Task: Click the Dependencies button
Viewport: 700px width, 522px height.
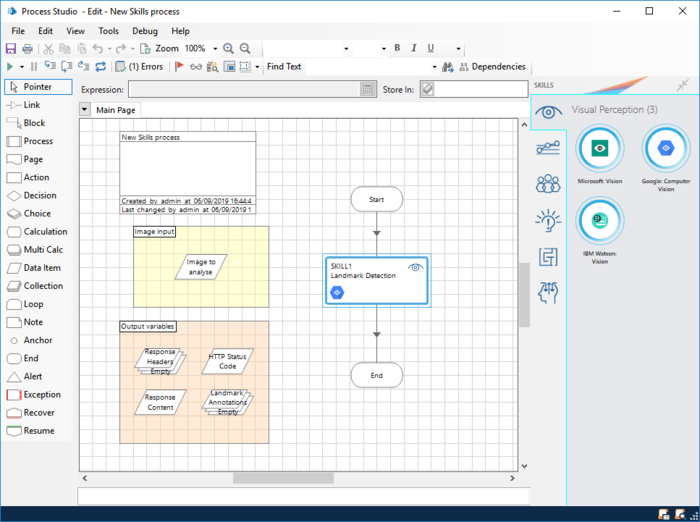Action: pyautogui.click(x=492, y=67)
